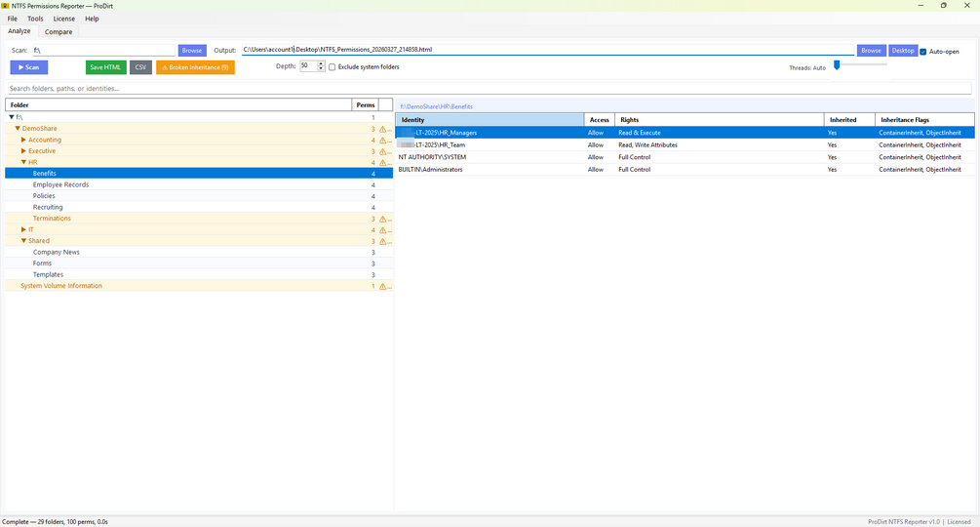
Task: Collapse the DemoShare folder node
Action: tap(18, 128)
